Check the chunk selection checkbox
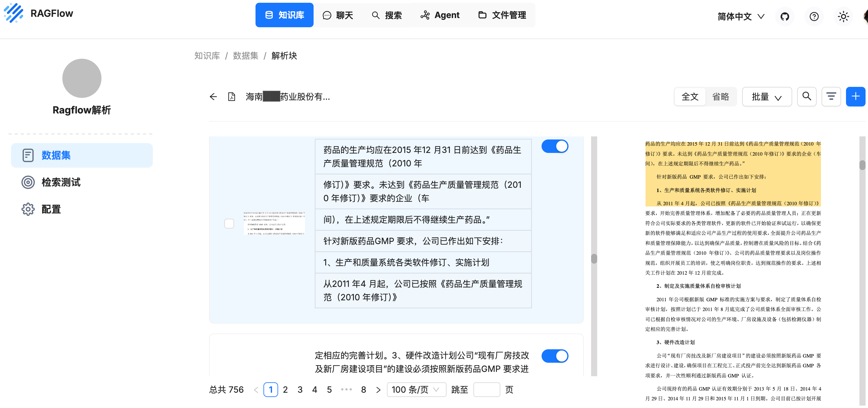This screenshot has height=408, width=868. (x=229, y=223)
